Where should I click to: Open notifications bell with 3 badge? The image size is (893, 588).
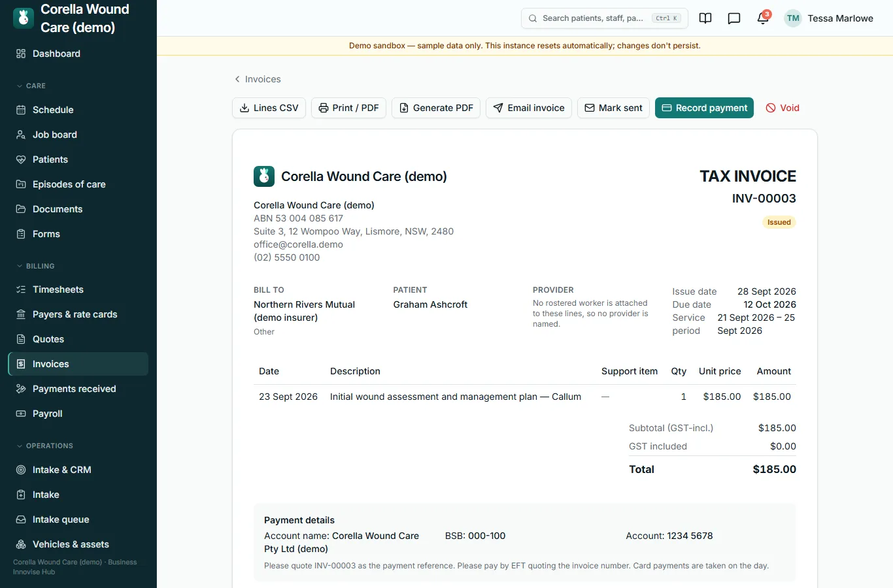point(763,18)
